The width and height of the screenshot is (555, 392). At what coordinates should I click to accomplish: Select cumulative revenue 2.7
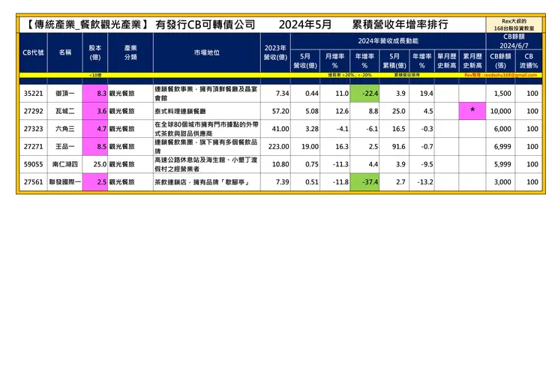click(400, 182)
